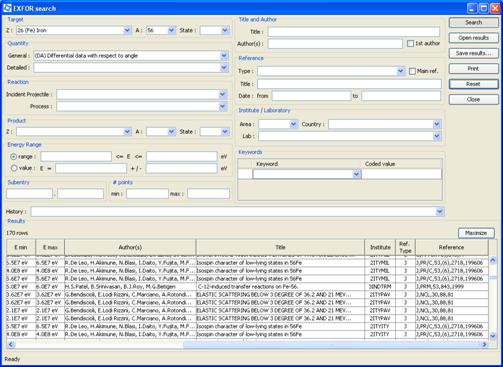Click the horizontal scrollbar thumb in results
Image resolution: width=503 pixels, height=367 pixels.
pyautogui.click(x=332, y=344)
